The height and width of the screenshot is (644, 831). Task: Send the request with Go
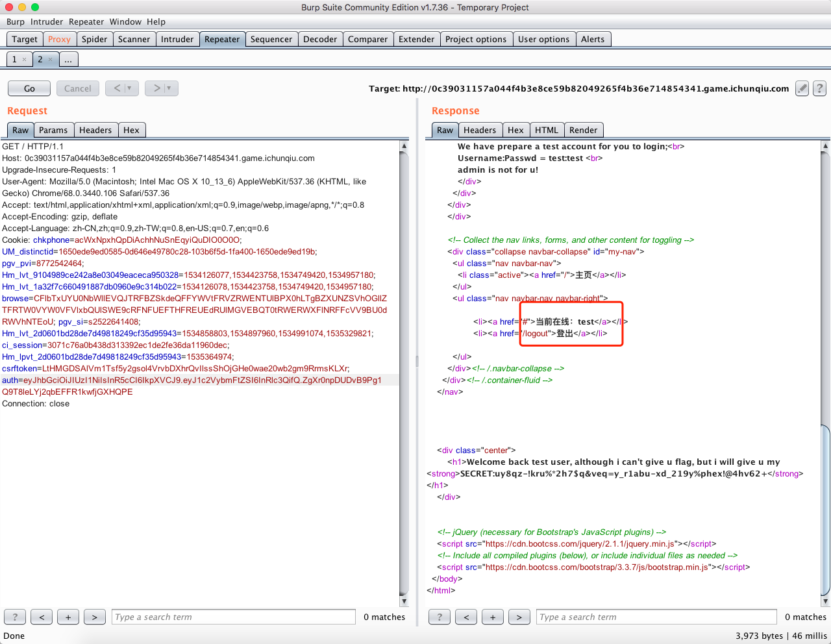click(x=29, y=88)
